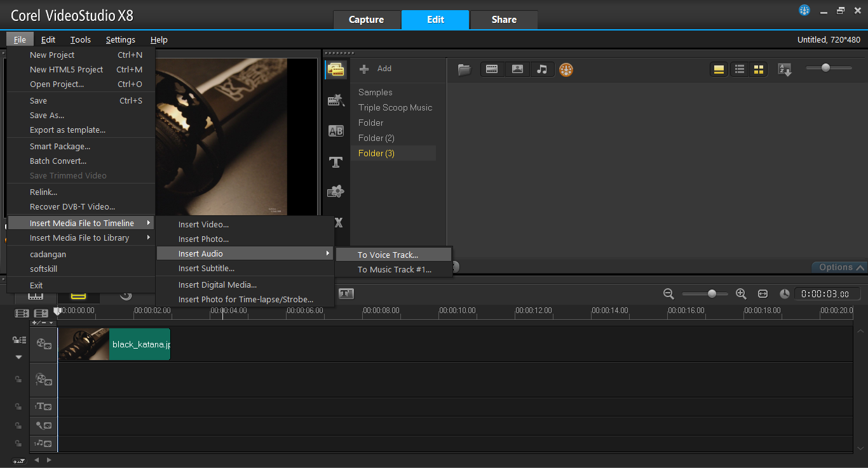This screenshot has height=468, width=868.
Task: Click the project duration timecode field
Action: click(827, 294)
